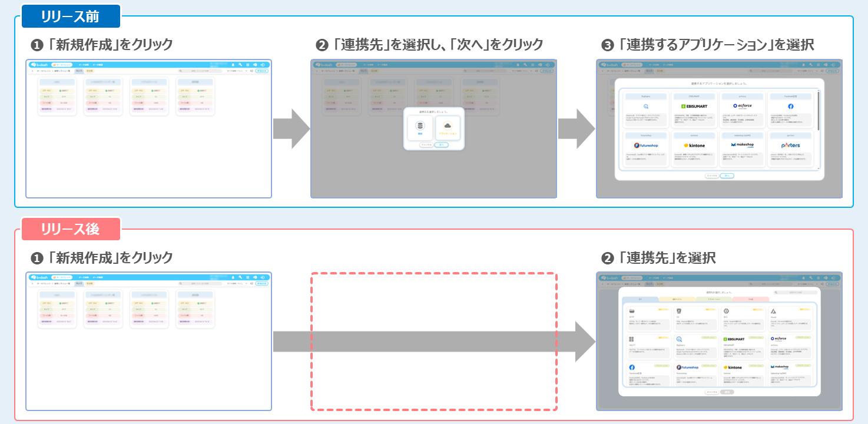Choose porters in リリース前 step ❸ application list
The height and width of the screenshot is (424, 868).
coord(791,148)
